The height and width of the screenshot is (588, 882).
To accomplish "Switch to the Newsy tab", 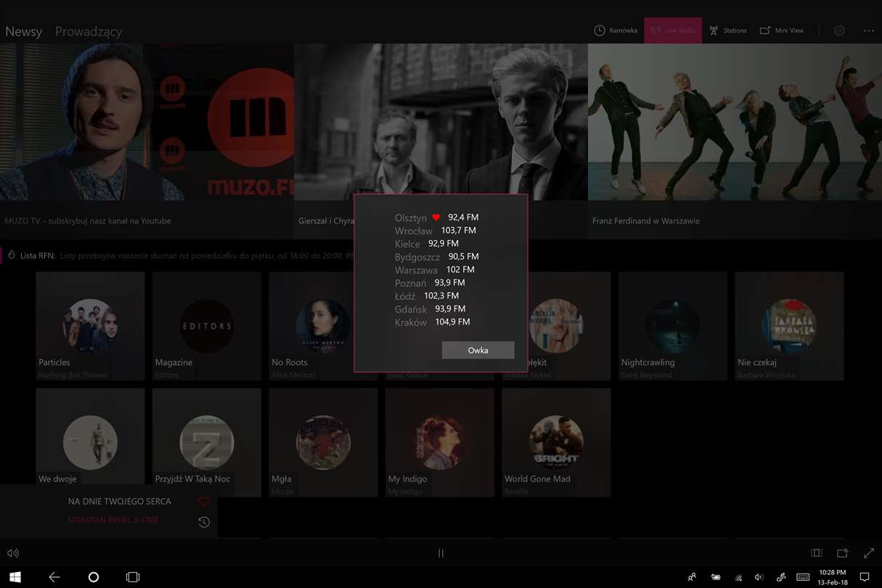I will click(23, 31).
